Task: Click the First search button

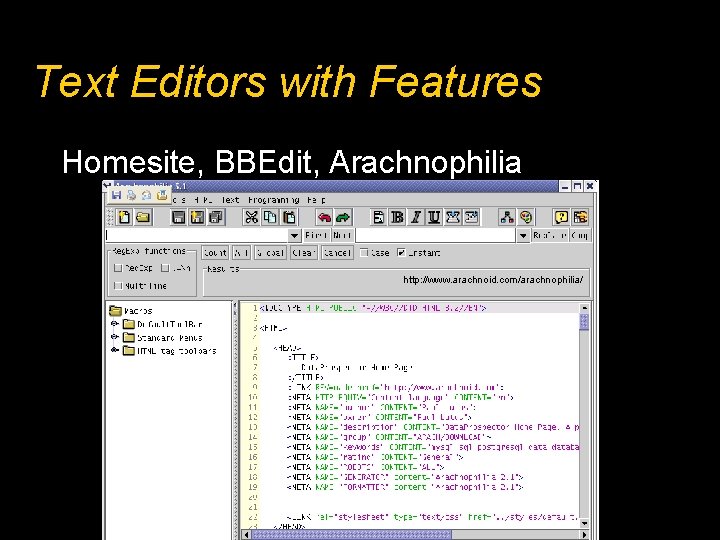Action: (x=316, y=235)
